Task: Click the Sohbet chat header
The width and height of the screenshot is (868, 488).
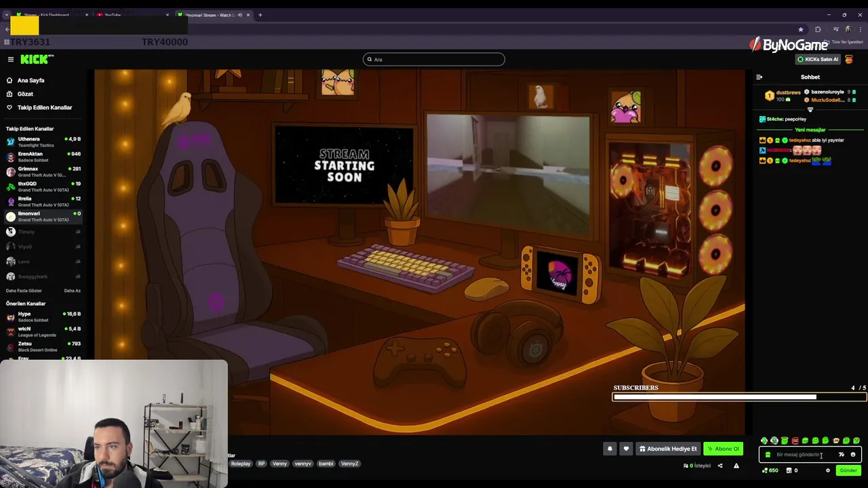Action: (x=810, y=77)
